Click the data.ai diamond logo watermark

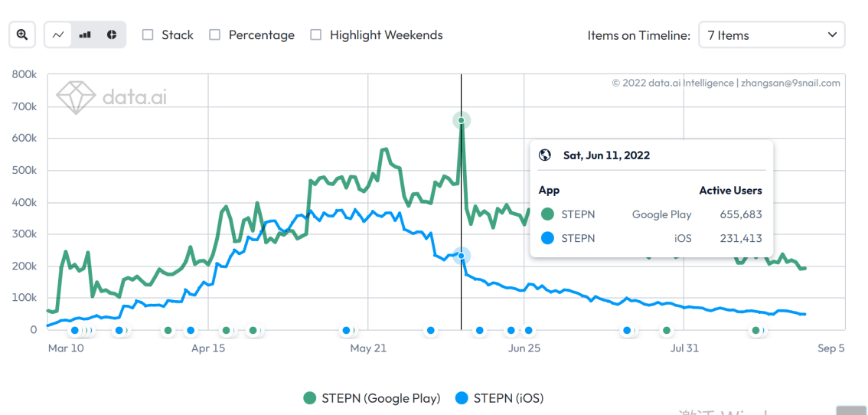(76, 97)
